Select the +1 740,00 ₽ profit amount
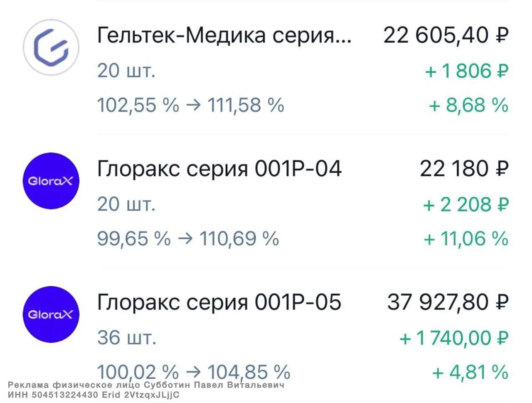This screenshot has width=532, height=403. click(453, 338)
